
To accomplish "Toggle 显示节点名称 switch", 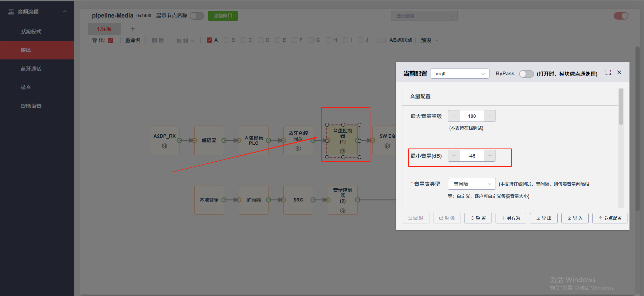I will coord(197,16).
